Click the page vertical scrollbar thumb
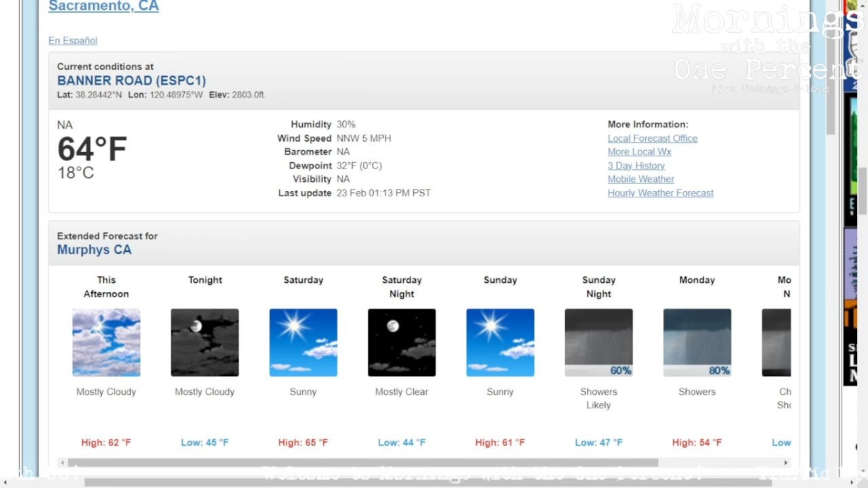Image resolution: width=868 pixels, height=488 pixels. (831, 68)
